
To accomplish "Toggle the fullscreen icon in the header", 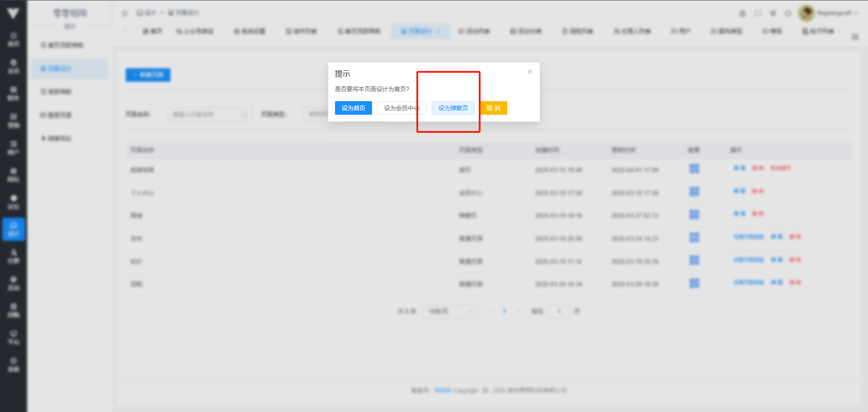I will pos(758,14).
